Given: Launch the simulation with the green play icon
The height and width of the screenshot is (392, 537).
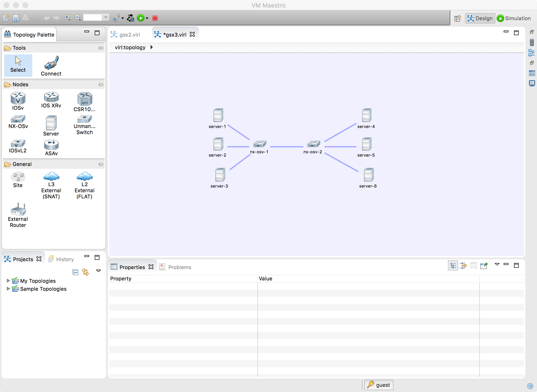Looking at the screenshot, I should (x=141, y=18).
